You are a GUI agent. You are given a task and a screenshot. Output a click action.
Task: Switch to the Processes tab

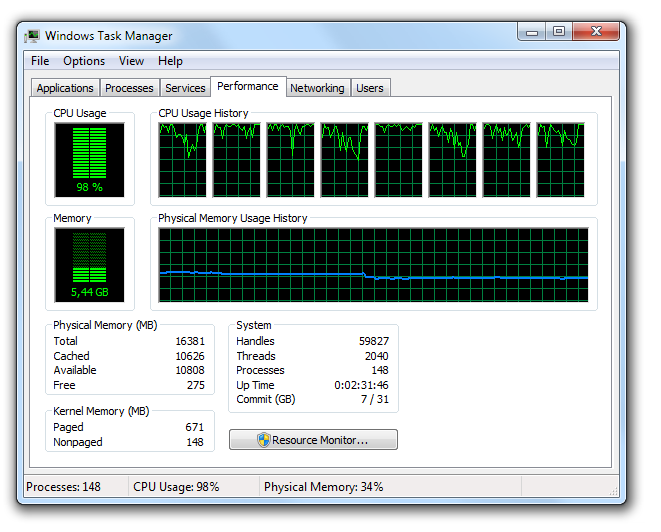point(129,88)
